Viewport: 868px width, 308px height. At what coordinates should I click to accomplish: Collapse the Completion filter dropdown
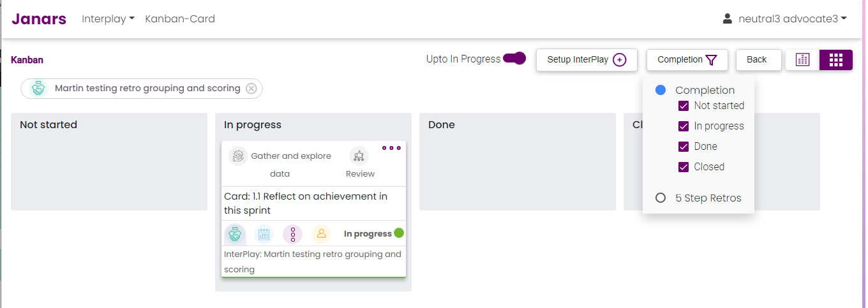687,59
